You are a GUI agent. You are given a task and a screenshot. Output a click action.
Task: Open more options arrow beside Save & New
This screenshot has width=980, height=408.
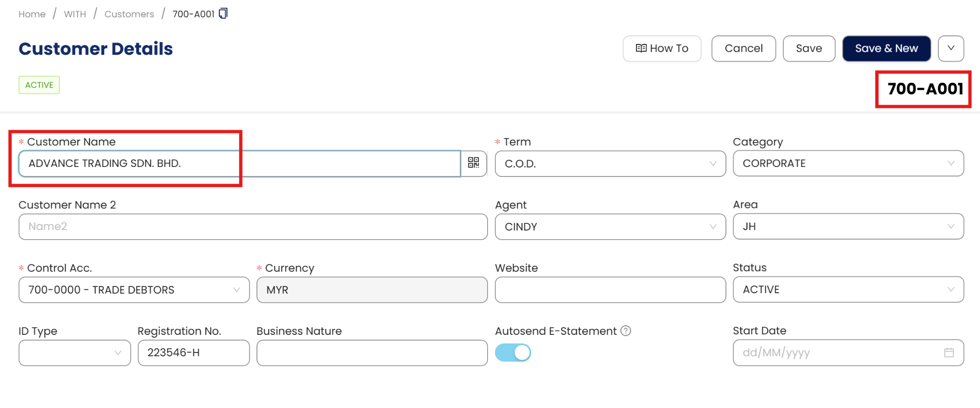[951, 48]
